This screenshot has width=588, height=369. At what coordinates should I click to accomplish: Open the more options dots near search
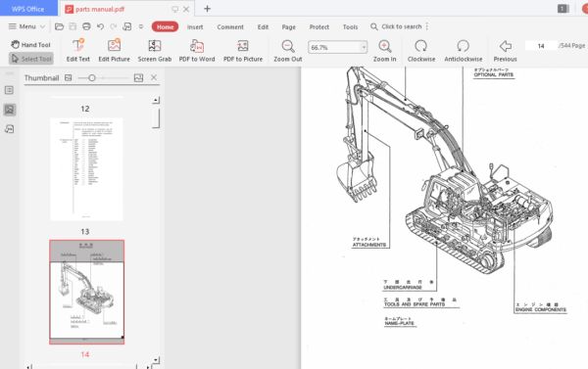[x=427, y=26]
